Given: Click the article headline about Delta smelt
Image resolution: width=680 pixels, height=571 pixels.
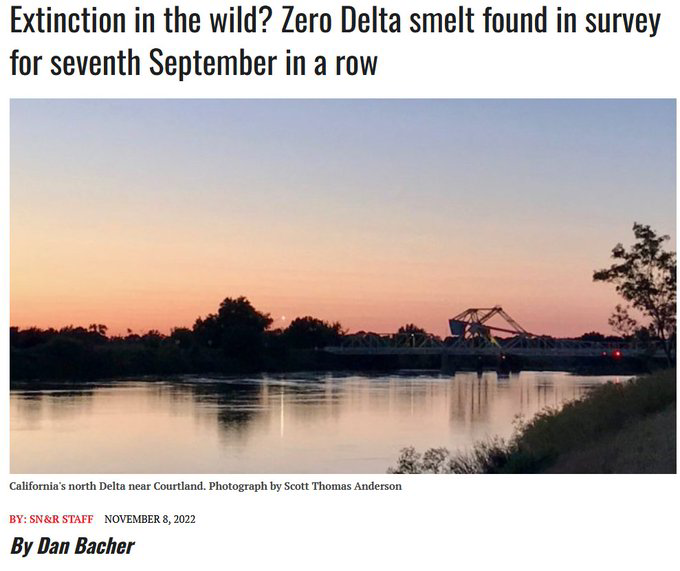Looking at the screenshot, I should [335, 42].
